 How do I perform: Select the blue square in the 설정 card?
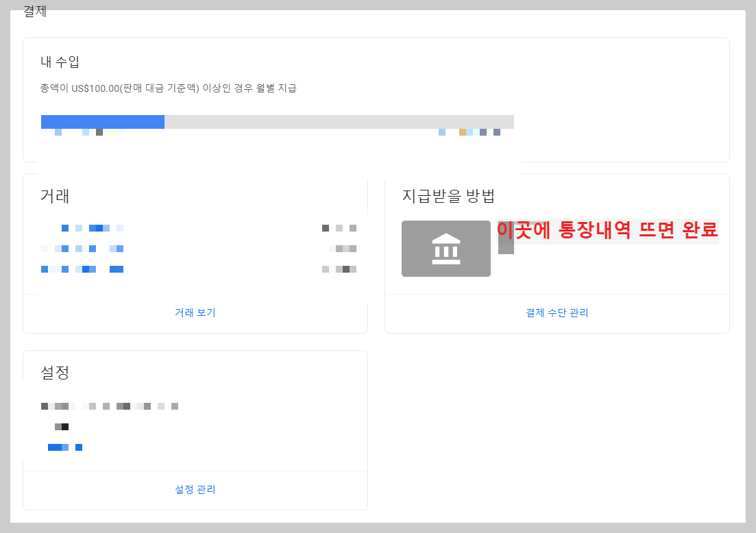point(78,447)
